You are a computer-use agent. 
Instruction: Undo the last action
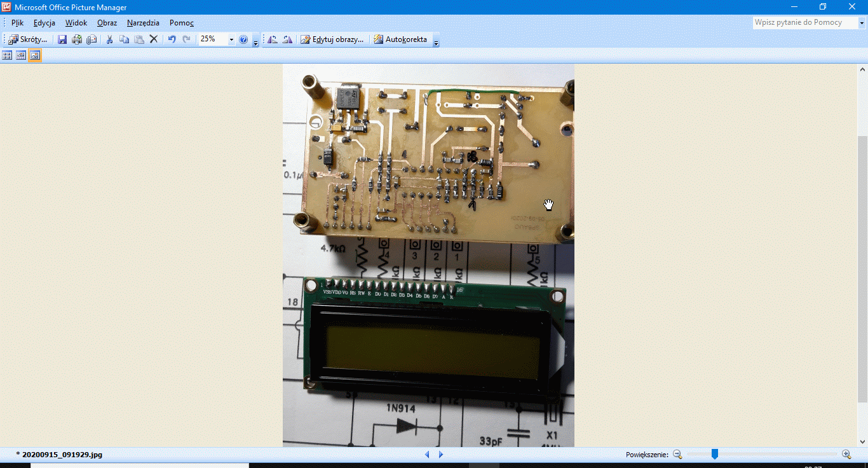pyautogui.click(x=172, y=39)
